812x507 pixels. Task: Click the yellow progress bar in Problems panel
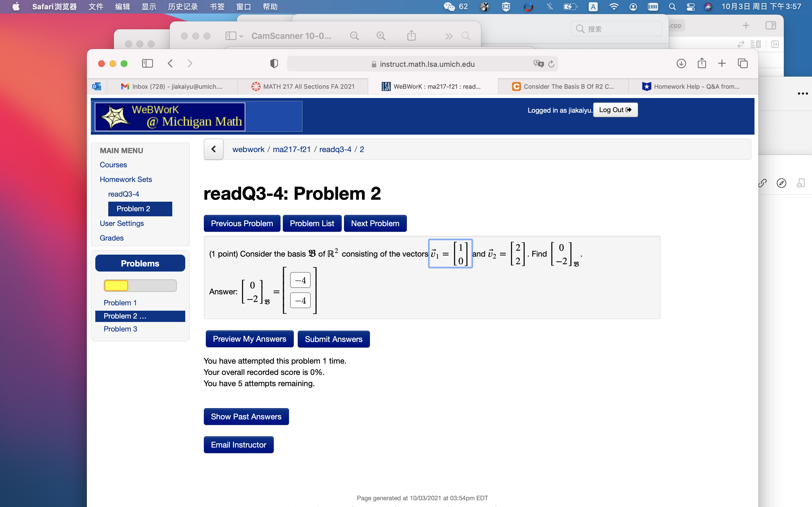(x=116, y=285)
